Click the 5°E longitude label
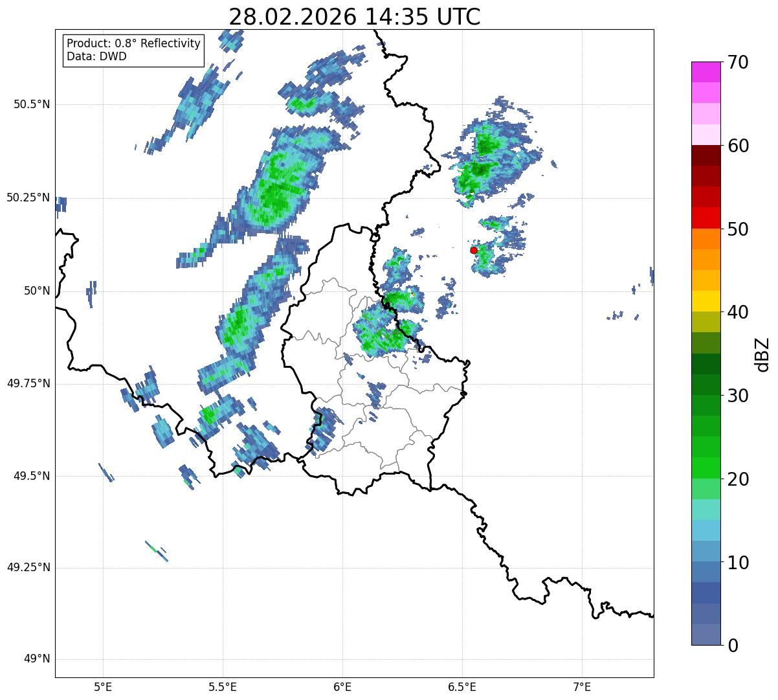The height and width of the screenshot is (700, 778). pos(103,687)
